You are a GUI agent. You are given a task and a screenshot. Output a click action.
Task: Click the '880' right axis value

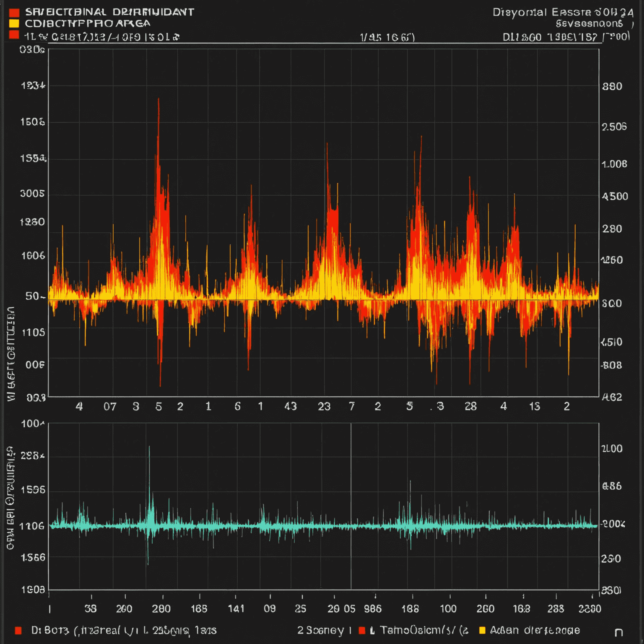(612, 86)
